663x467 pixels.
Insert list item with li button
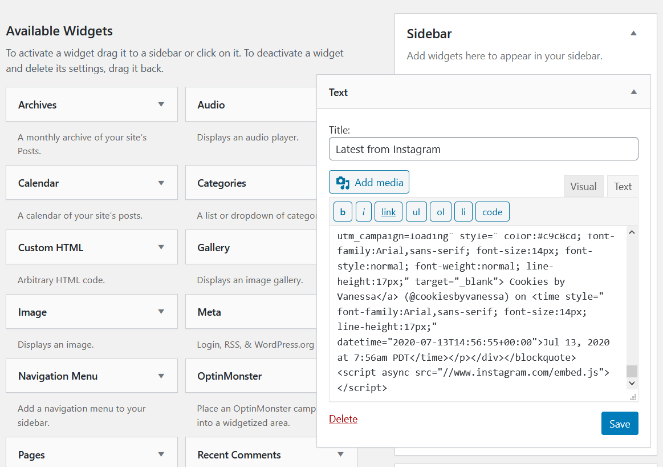click(463, 212)
